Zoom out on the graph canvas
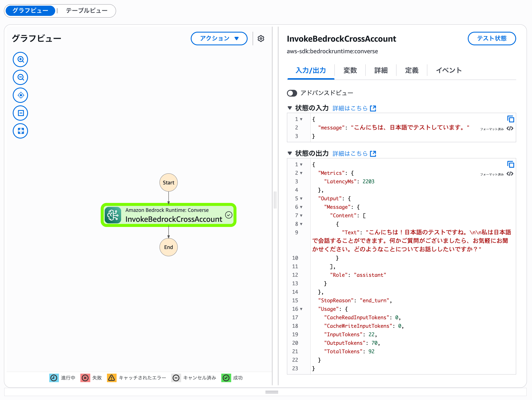This screenshot has width=532, height=400. 20,77
